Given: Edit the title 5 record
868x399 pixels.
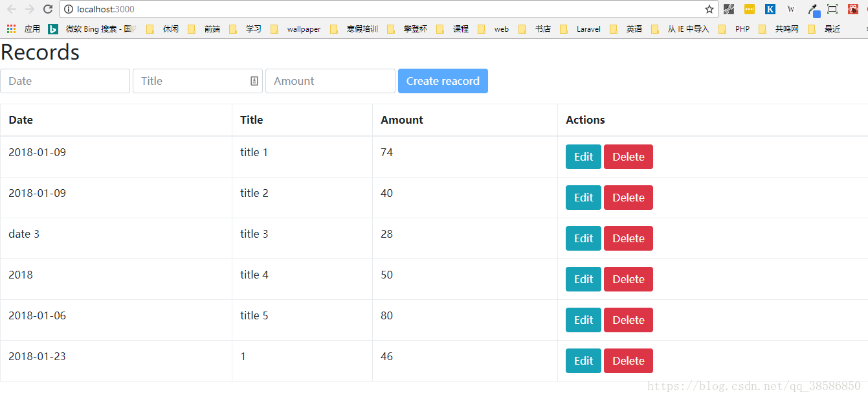Looking at the screenshot, I should point(583,320).
